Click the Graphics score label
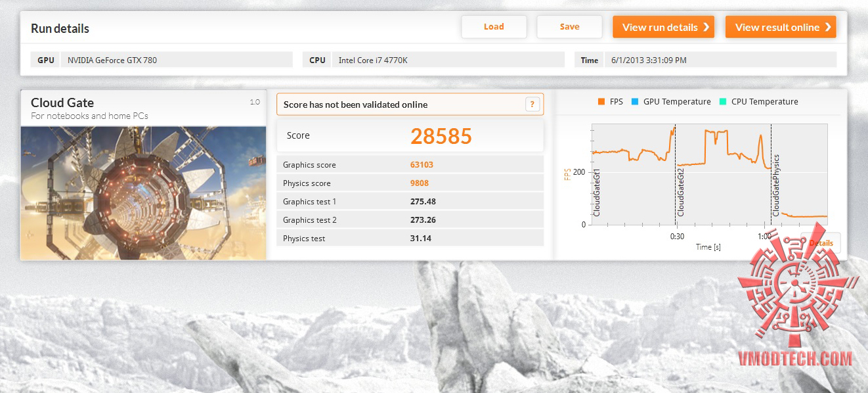Screen dimensions: 868x393 (309, 165)
